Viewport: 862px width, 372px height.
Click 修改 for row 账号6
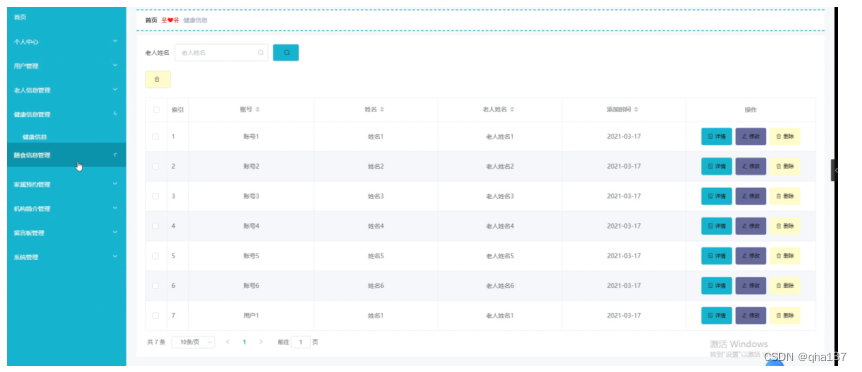point(750,286)
